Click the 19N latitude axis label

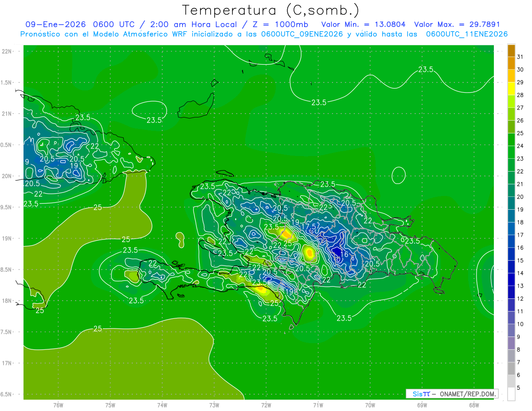click(7, 239)
